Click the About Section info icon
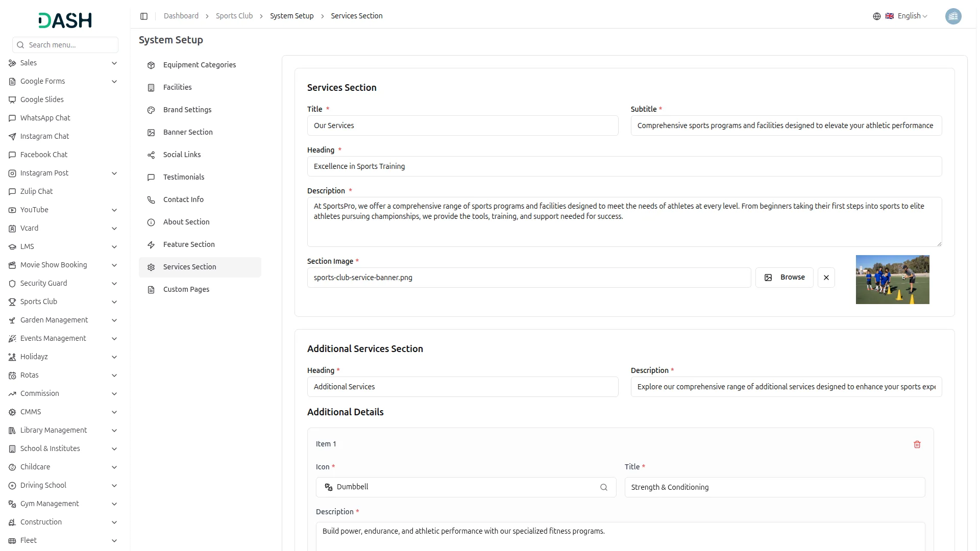The height and width of the screenshot is (551, 980). [x=151, y=222]
